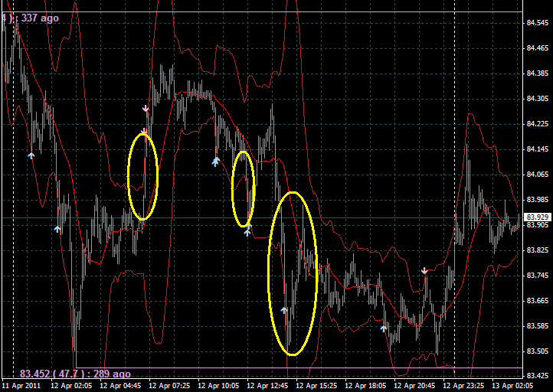This screenshot has height=392, width=553.
Task: Click the blue up arrow beneath the smallest yellow ellipse
Action: point(247,230)
